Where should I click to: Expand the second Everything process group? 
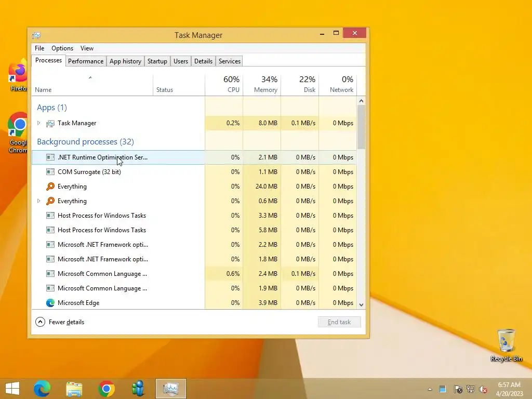(38, 201)
